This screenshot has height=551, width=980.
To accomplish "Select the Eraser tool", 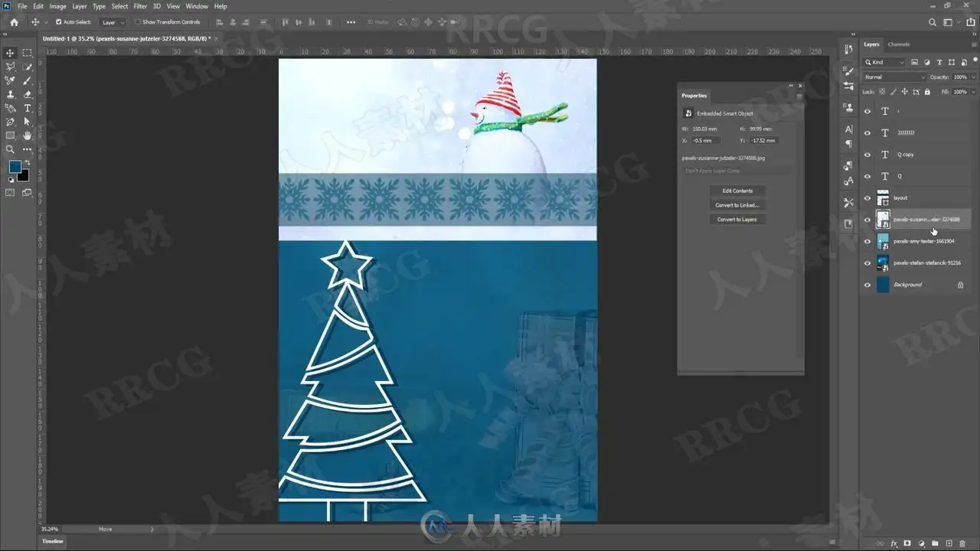I will (28, 94).
